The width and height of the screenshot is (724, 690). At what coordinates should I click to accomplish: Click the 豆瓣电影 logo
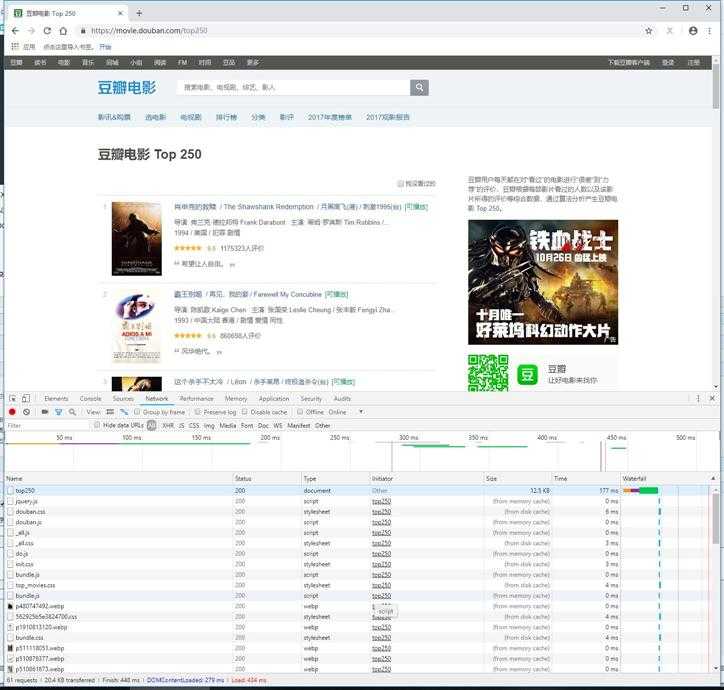click(x=127, y=87)
